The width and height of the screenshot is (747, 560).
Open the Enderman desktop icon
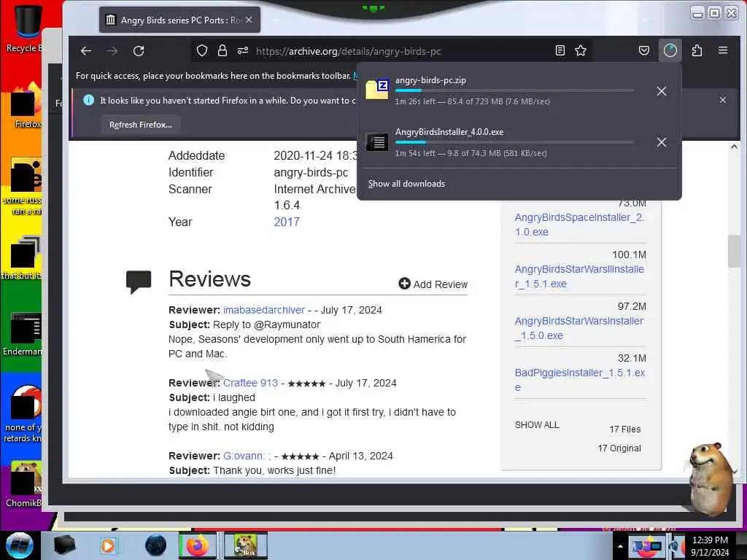click(x=23, y=334)
